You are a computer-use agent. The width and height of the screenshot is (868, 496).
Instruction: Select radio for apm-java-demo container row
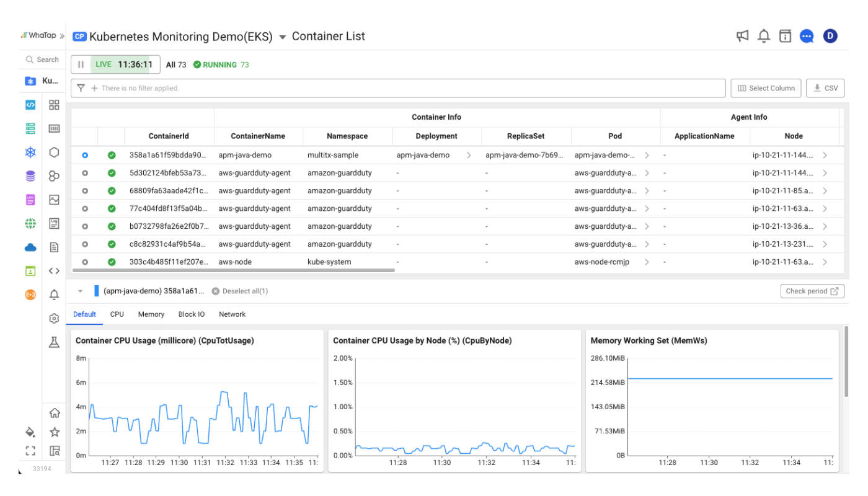coord(85,155)
